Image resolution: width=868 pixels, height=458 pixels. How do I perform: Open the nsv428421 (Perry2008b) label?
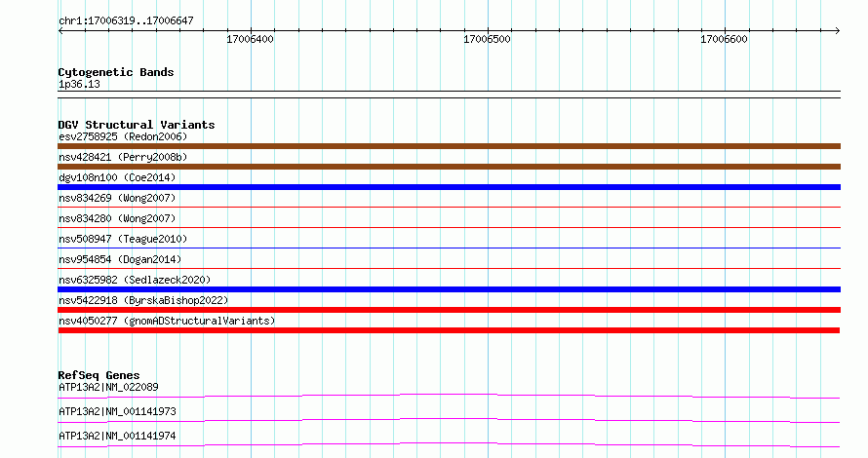pos(123,157)
